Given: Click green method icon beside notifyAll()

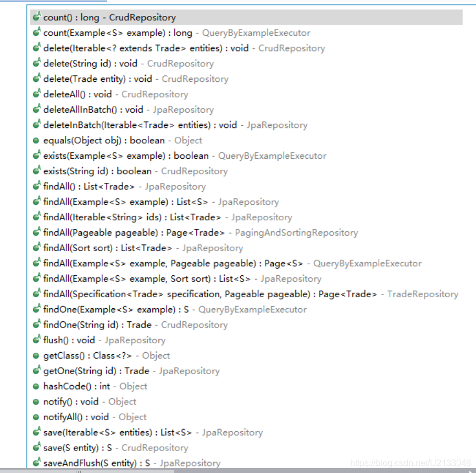Looking at the screenshot, I should (x=36, y=417).
